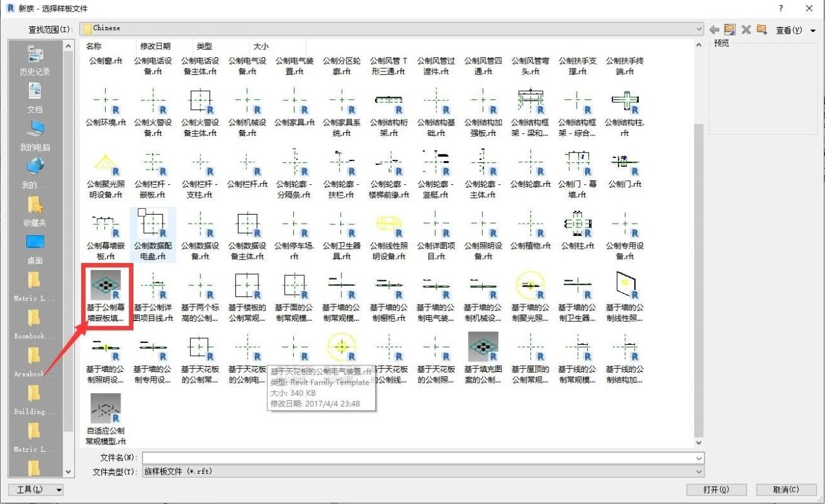Select the 基于墙的公制橱柜.rft template
The image size is (825, 504).
tap(389, 296)
